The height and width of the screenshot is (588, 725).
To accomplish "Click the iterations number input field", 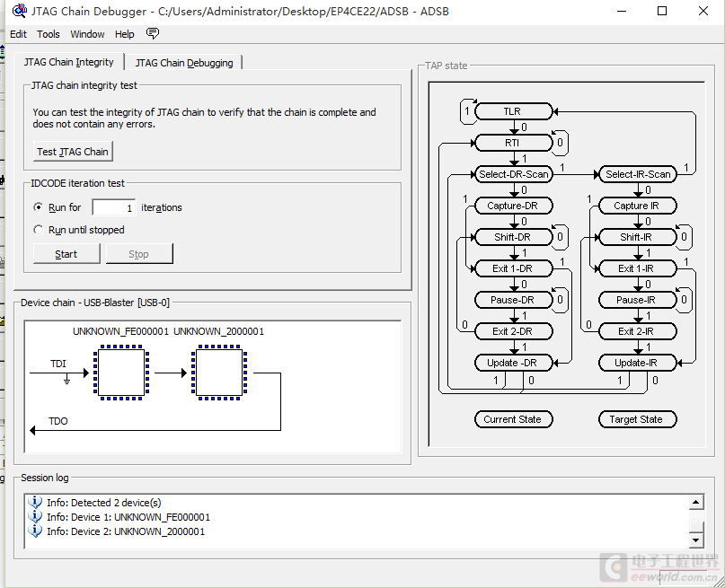I will point(114,207).
